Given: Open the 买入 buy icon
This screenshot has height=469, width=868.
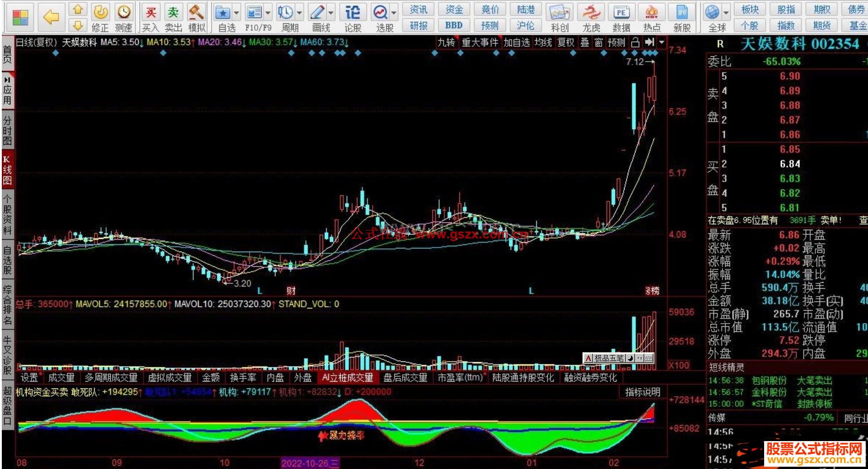Looking at the screenshot, I should [x=151, y=12].
